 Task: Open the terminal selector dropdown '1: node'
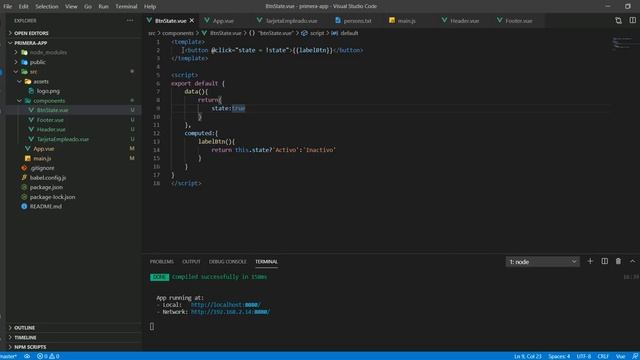point(542,262)
